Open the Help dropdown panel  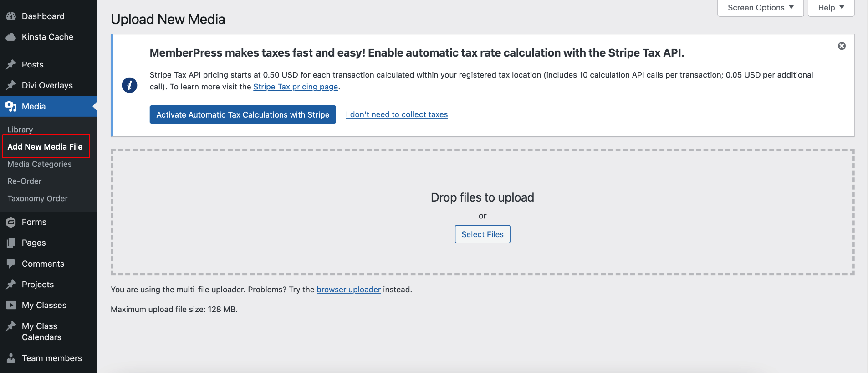click(x=831, y=8)
